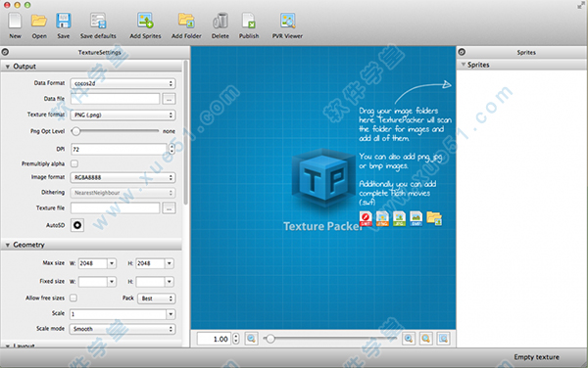588x368 pixels.
Task: Click the Png Opt Level slider handle
Action: [x=76, y=131]
